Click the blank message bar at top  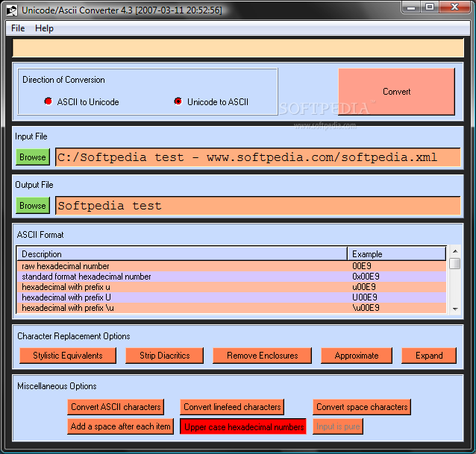(238, 48)
